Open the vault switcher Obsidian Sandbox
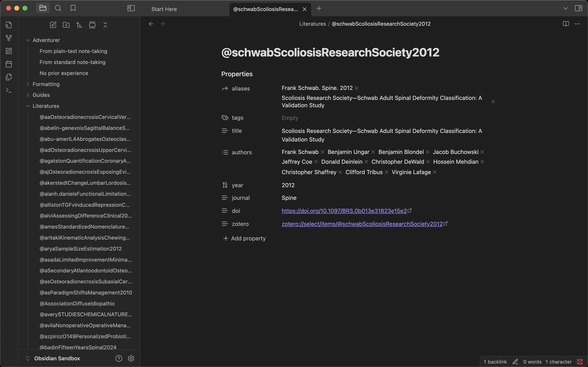Viewport: 588px width, 367px height. coord(57,358)
